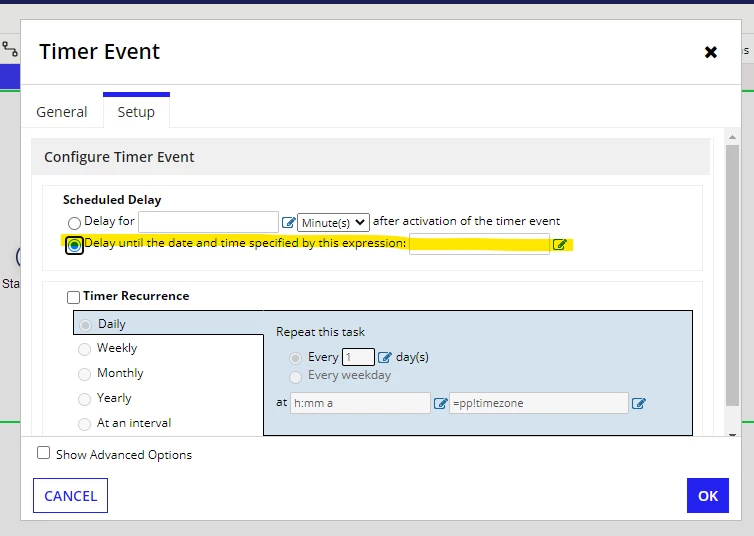Click the process model icon behind the dialog
The width and height of the screenshot is (754, 536).
[x=10, y=49]
